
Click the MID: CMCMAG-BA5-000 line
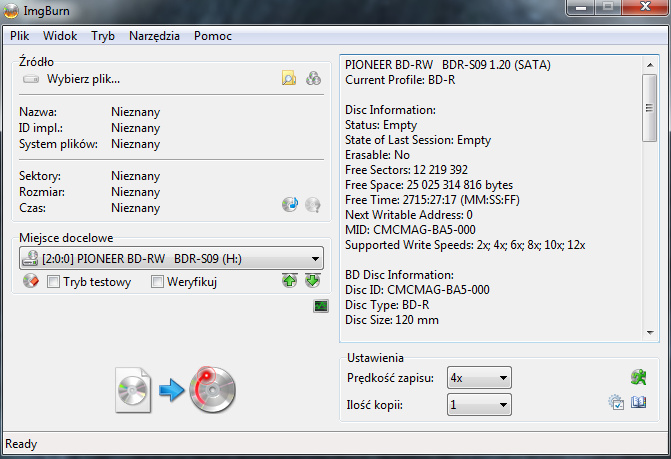pos(410,230)
